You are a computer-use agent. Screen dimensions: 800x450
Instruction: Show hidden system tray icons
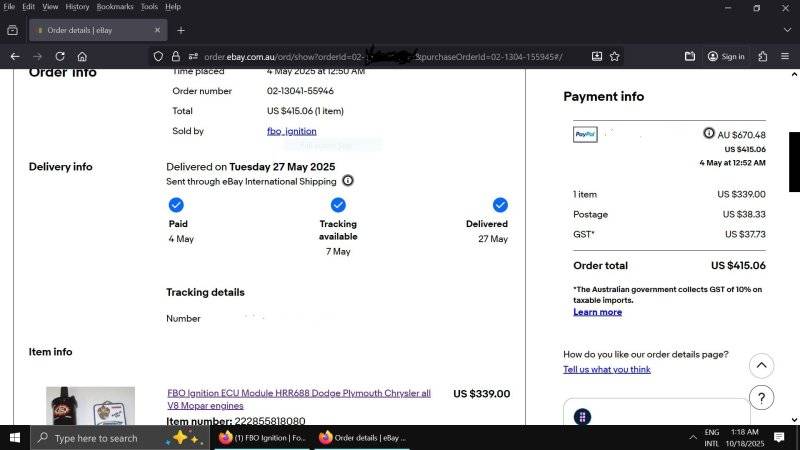coord(692,438)
